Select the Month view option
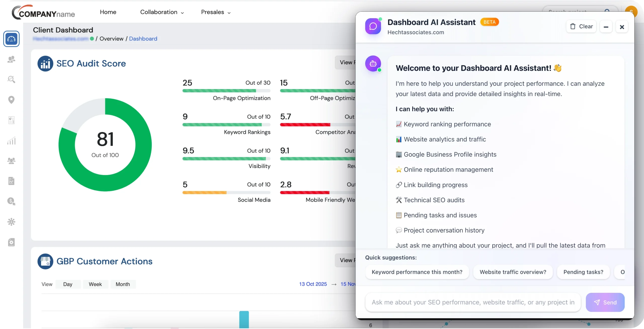The height and width of the screenshot is (329, 644). (123, 284)
